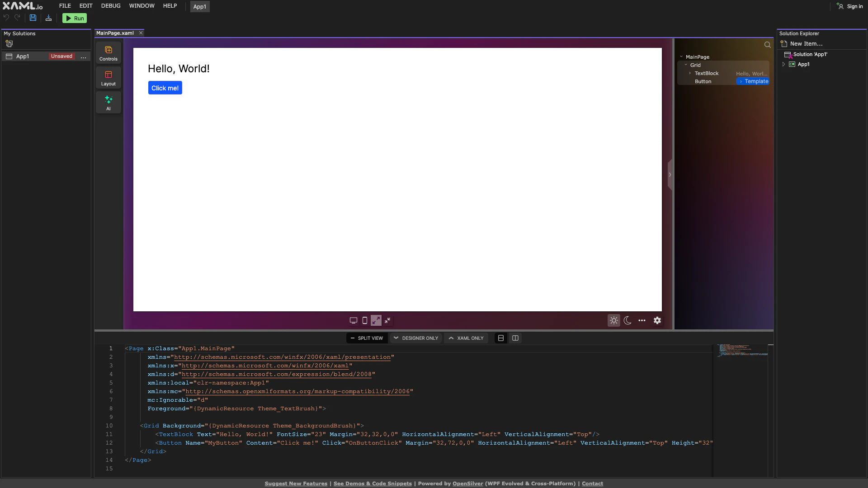868x488 pixels.
Task: Select the mobile phone preview icon
Action: coord(365,320)
